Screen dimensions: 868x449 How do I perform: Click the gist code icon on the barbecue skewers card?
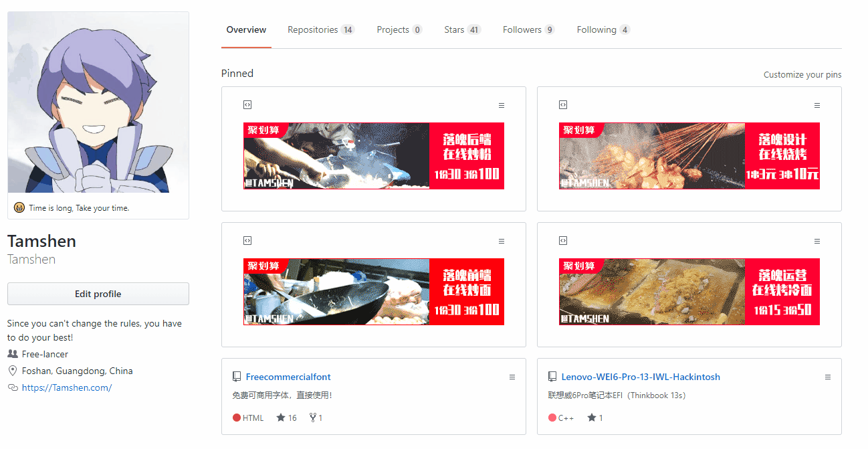click(563, 105)
